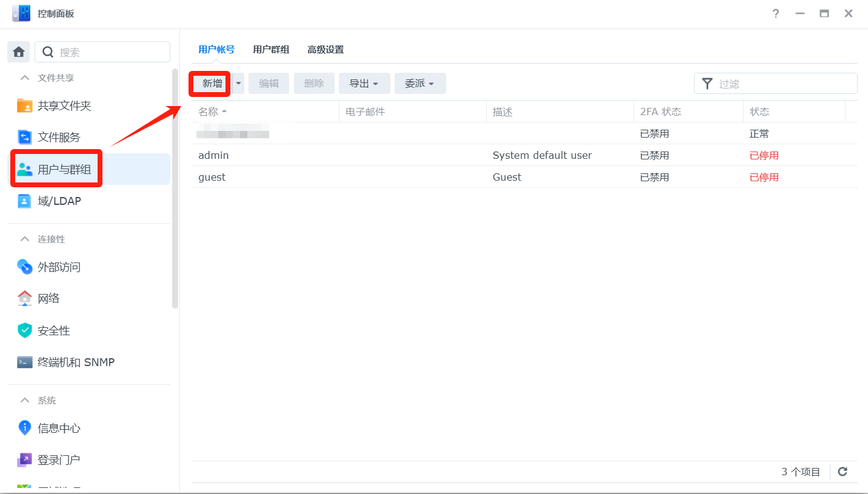
Task: Click the home icon in sidebar
Action: click(18, 52)
